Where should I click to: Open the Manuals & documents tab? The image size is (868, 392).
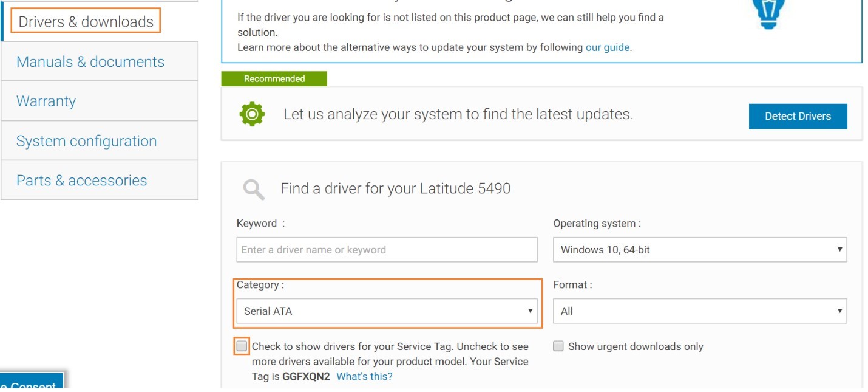[x=100, y=61]
